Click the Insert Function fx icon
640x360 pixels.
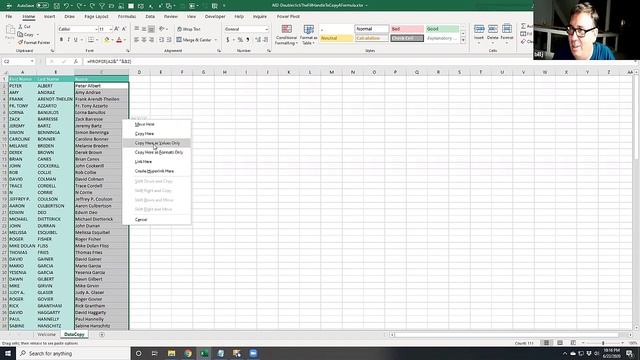(x=76, y=62)
